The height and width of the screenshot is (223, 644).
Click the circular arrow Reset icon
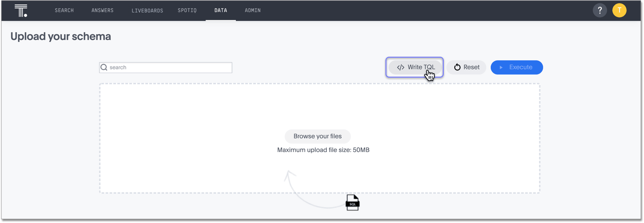tap(457, 67)
